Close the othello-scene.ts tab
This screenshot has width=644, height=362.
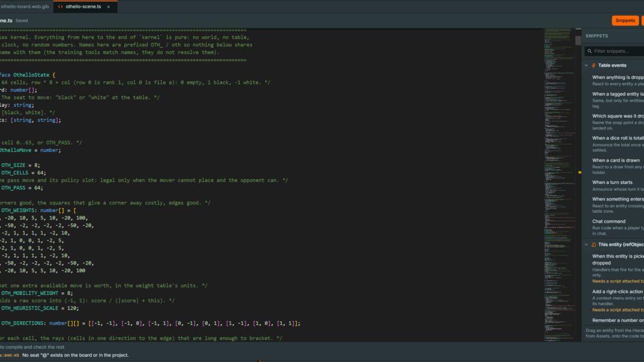[x=108, y=6]
